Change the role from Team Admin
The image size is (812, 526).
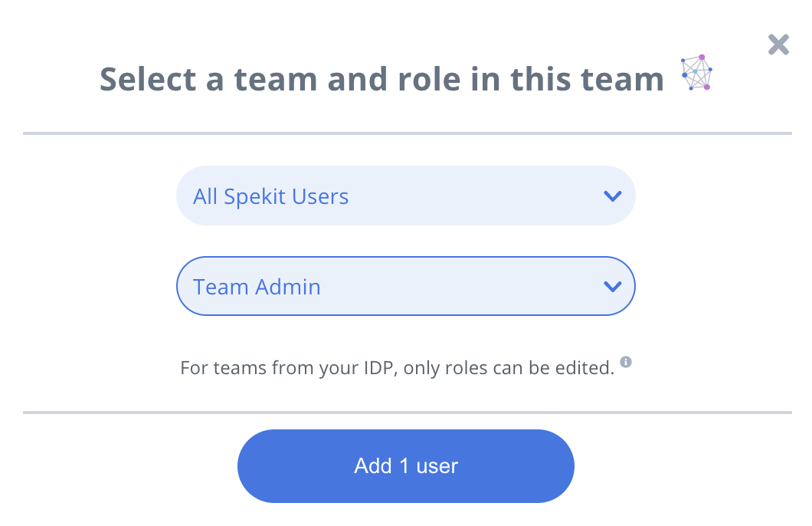406,286
